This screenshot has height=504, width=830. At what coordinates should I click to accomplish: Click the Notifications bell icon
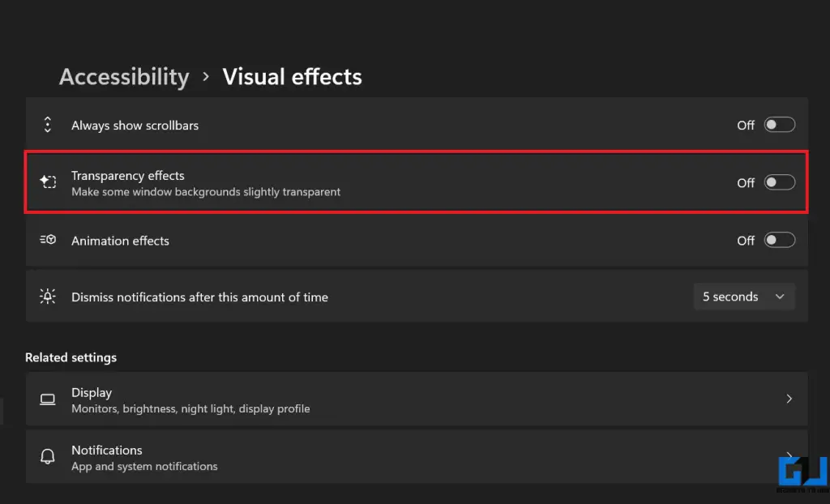(x=48, y=457)
